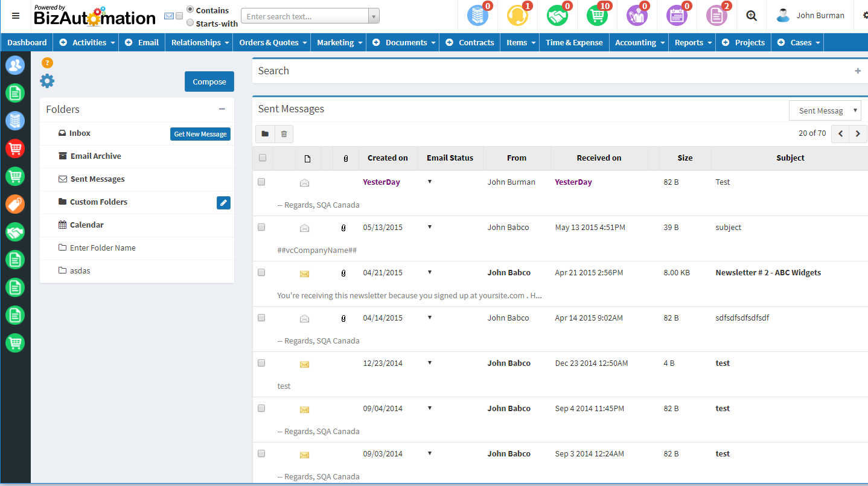This screenshot has width=868, height=486.
Task: Open the green shopping cart notification icon
Action: point(597,16)
